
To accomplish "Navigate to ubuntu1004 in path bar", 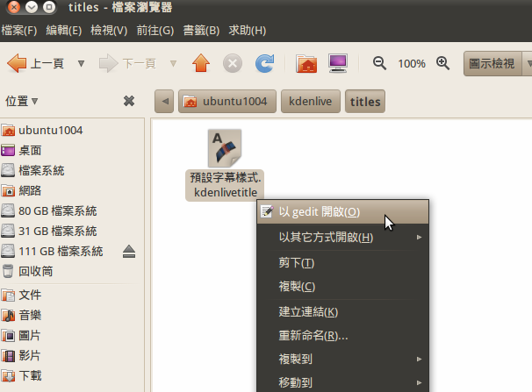I will click(227, 101).
